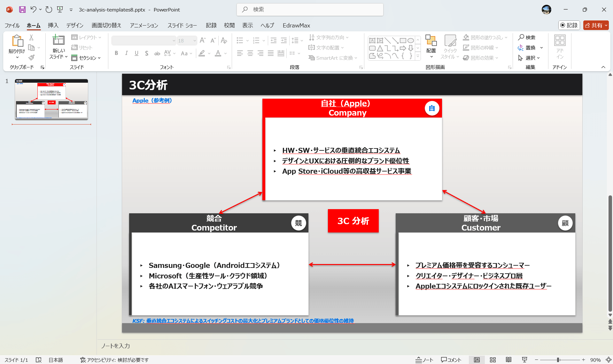Open the セクション section dropdown
Image resolution: width=613 pixels, height=364 pixels.
tap(86, 58)
